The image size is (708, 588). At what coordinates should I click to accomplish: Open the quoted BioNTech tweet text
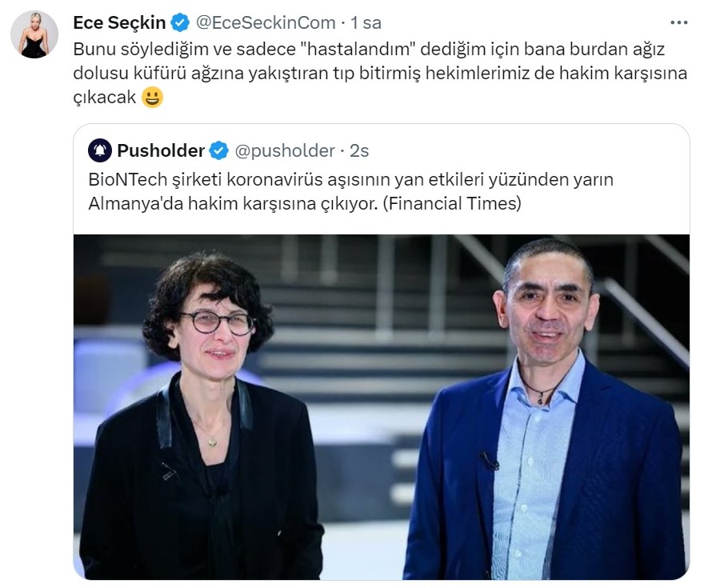tap(351, 191)
